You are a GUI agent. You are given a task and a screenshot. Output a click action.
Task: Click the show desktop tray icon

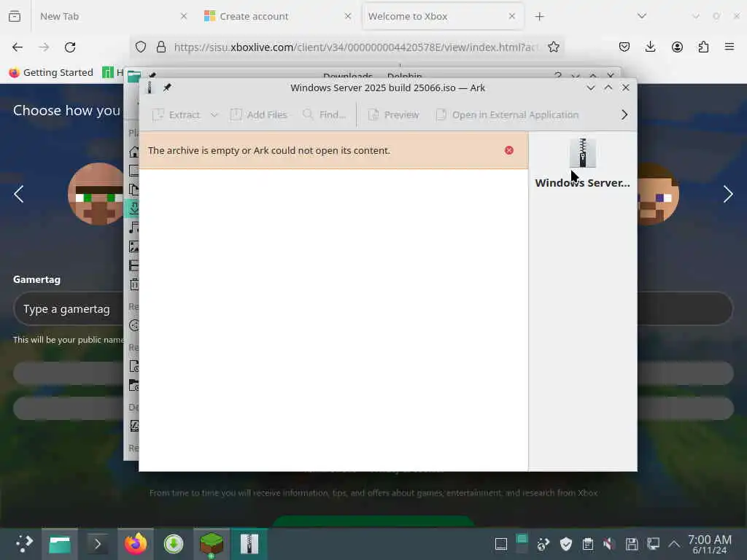click(500, 544)
